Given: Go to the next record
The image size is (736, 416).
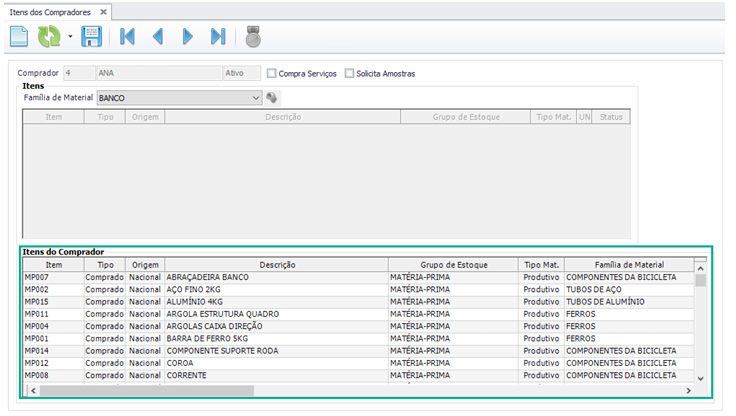Looking at the screenshot, I should tap(187, 37).
